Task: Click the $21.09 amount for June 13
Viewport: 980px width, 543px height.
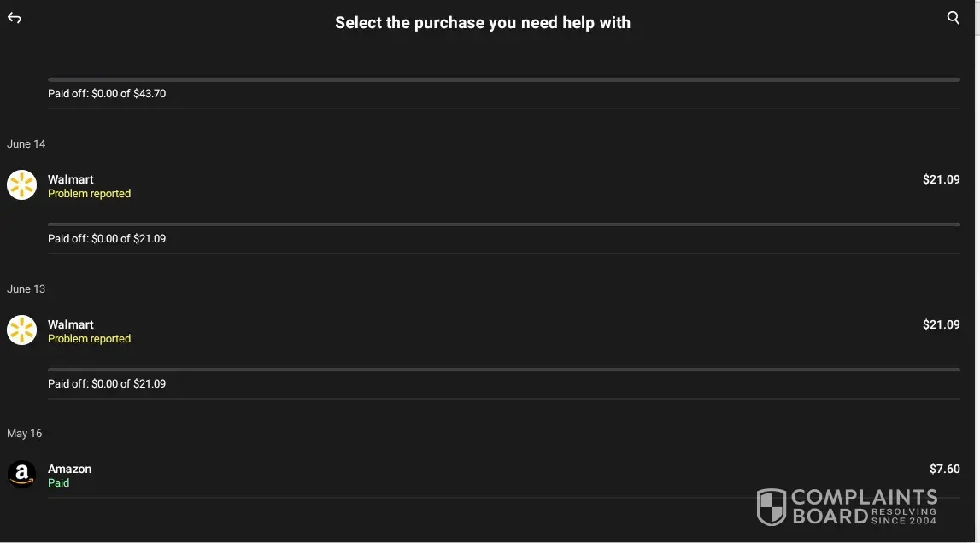Action: click(941, 324)
